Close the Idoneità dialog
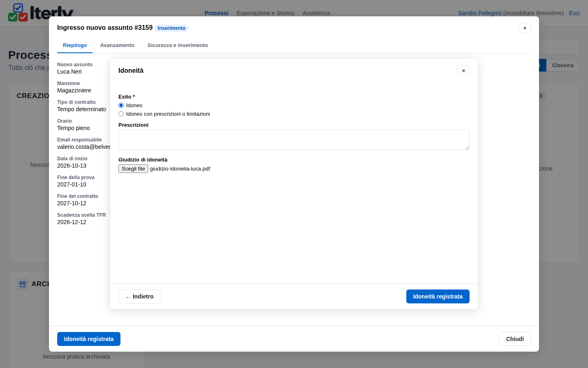The width and height of the screenshot is (588, 368). point(463,71)
